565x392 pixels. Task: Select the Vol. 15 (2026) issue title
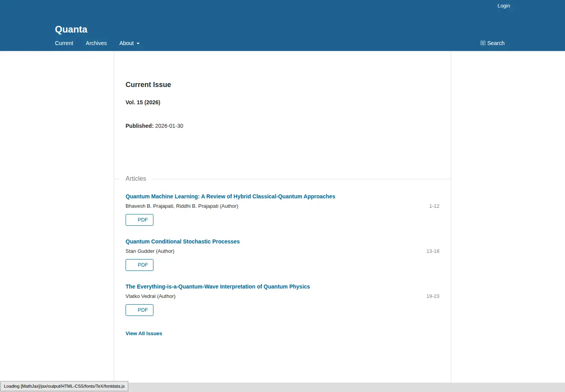coord(143,102)
